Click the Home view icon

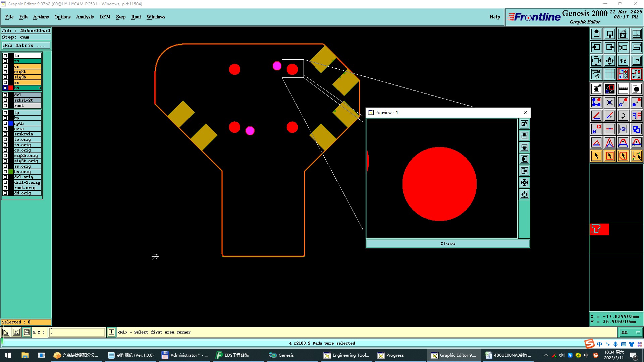pyautogui.click(x=623, y=34)
